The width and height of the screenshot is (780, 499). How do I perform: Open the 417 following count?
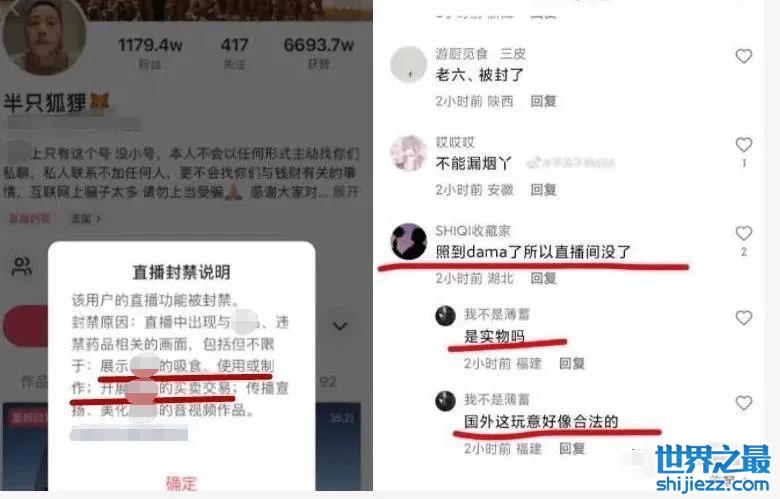click(234, 51)
